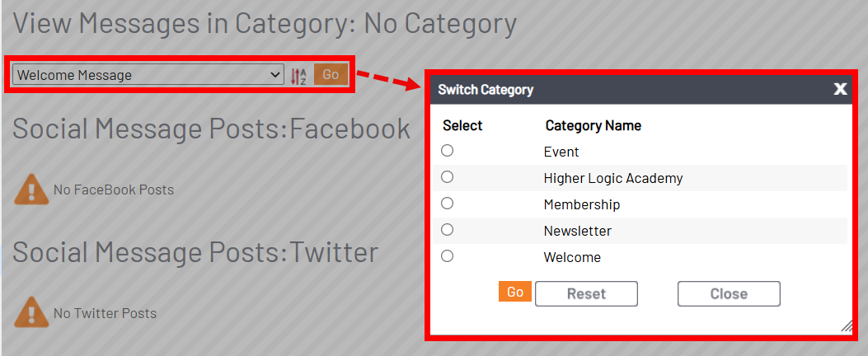Click the Category Name column header
Screen dimensions: 868x356
point(594,125)
